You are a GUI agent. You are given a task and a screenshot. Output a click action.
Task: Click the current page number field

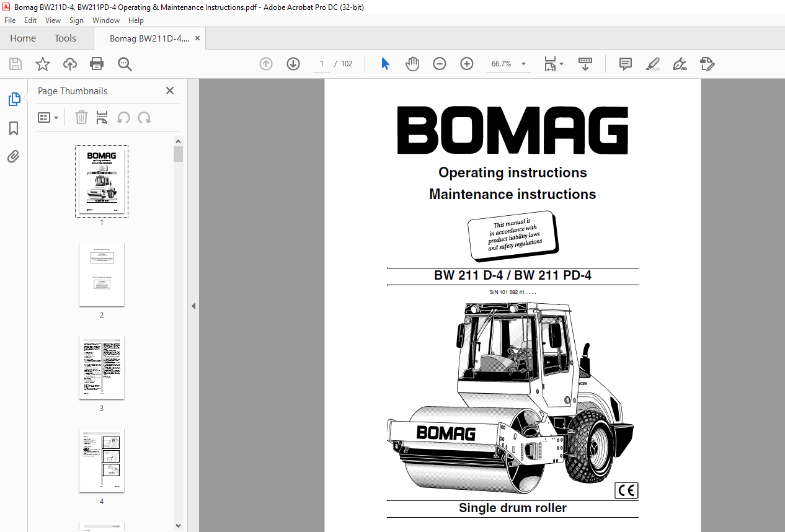pos(322,64)
